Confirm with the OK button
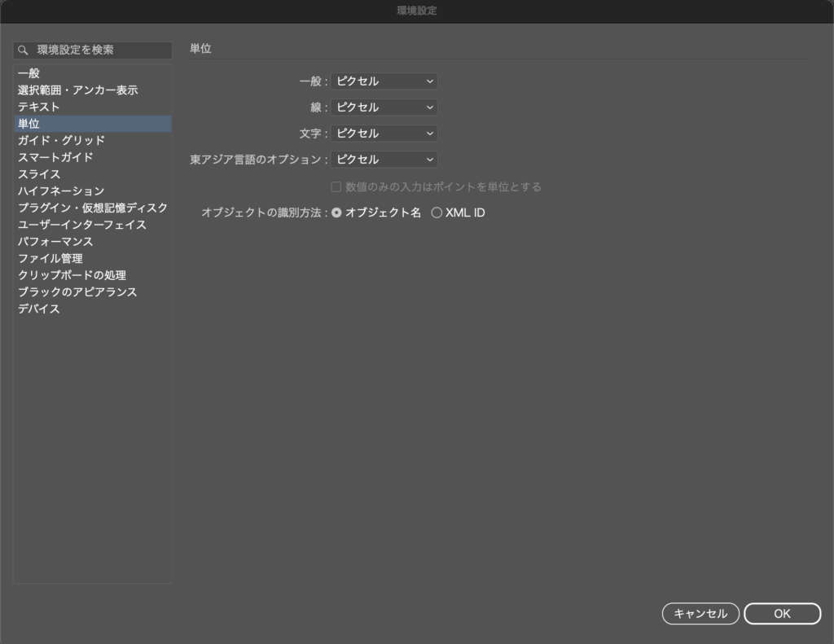 (782, 614)
